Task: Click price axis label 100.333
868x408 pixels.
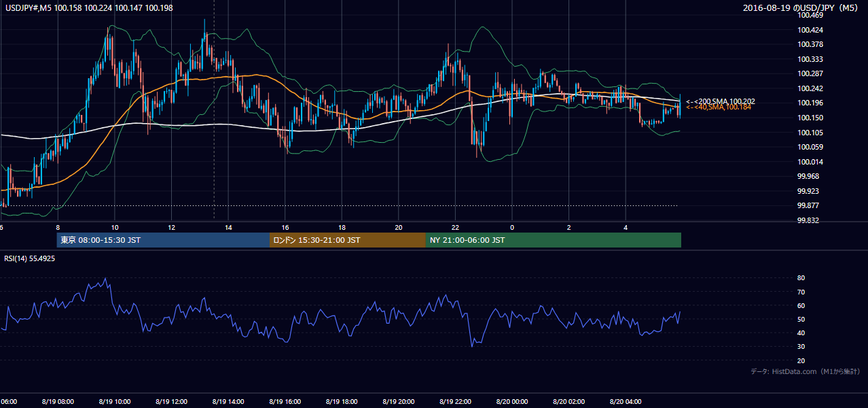Action: 810,59
